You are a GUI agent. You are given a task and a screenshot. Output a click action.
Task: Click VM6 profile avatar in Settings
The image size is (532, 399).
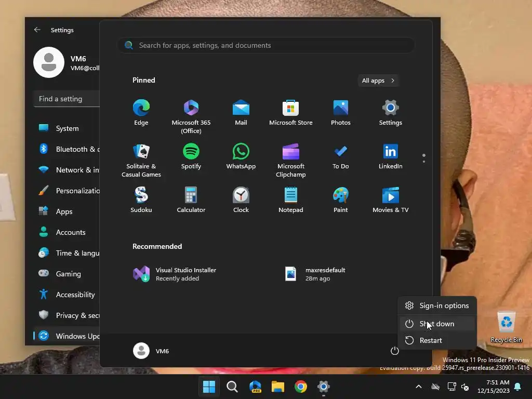48,62
